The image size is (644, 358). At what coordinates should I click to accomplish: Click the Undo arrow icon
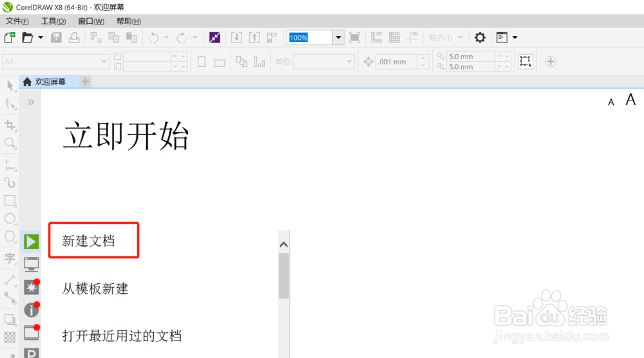(154, 38)
